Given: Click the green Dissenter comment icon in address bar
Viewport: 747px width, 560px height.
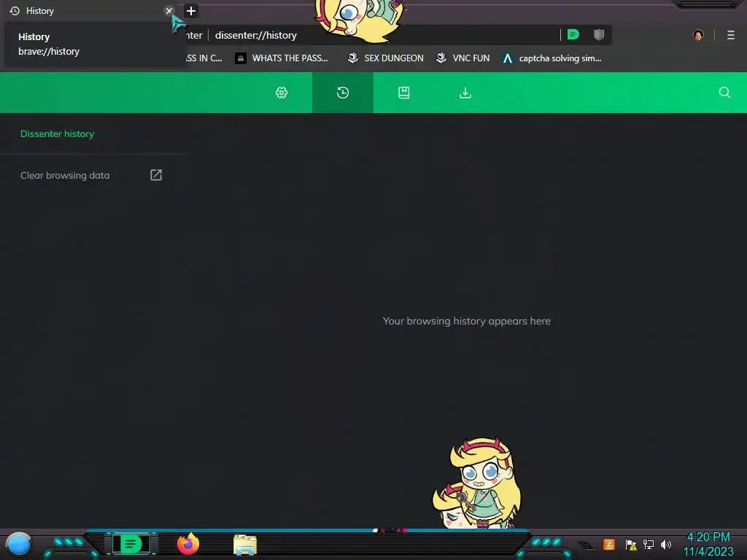Looking at the screenshot, I should click(573, 35).
